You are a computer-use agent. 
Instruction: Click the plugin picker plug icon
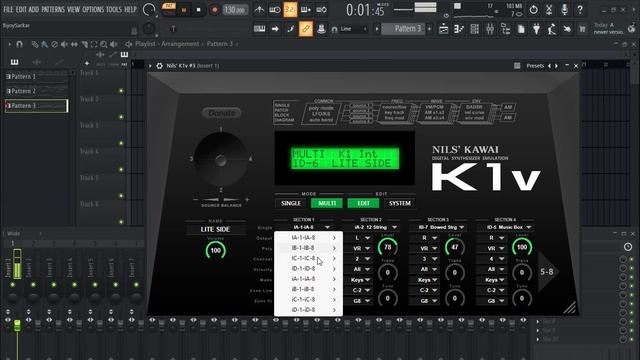click(536, 29)
